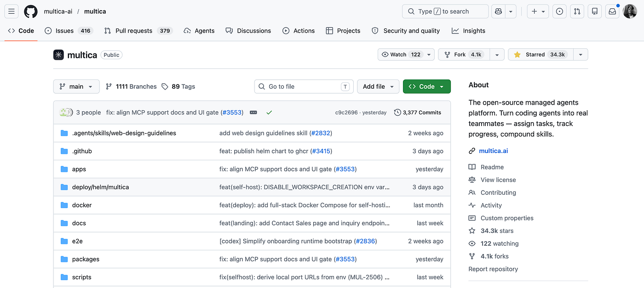
Task: Open the issues inbox icon in header
Action: point(559,11)
